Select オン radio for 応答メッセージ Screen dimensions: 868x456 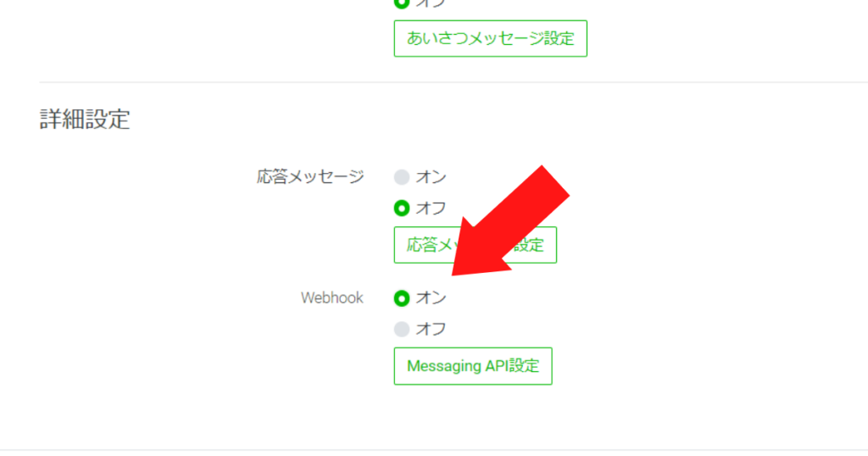[402, 177]
